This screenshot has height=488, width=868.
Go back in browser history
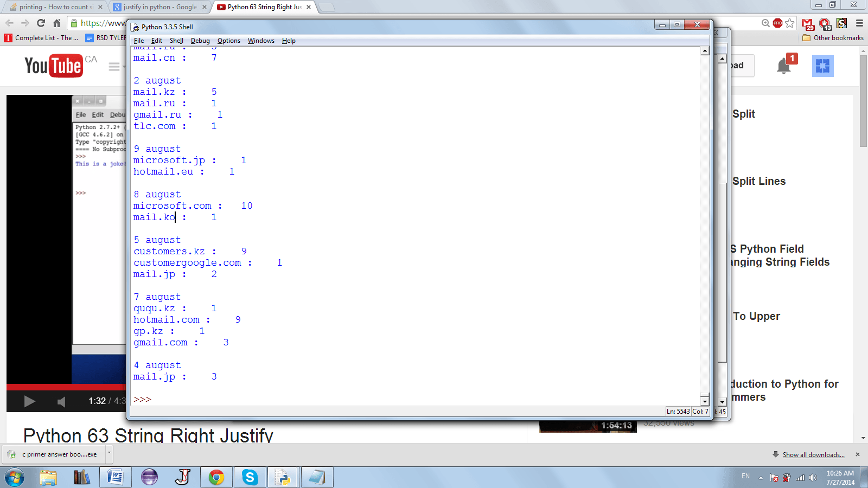[9, 23]
